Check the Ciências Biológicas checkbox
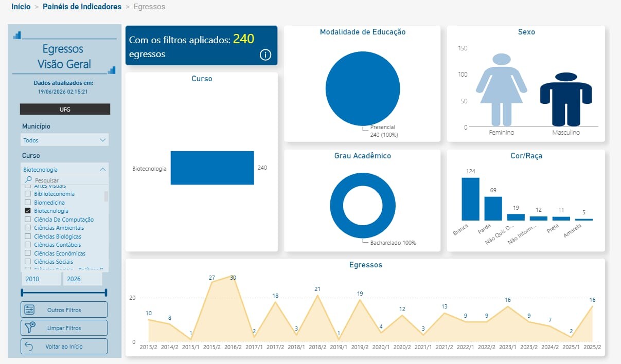Viewport: 621px width, 364px height. (x=28, y=236)
